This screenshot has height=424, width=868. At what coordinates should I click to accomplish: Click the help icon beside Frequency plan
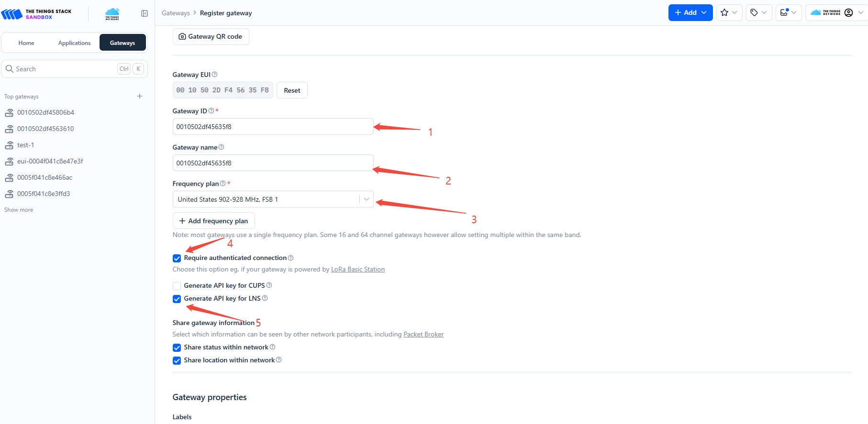[223, 184]
